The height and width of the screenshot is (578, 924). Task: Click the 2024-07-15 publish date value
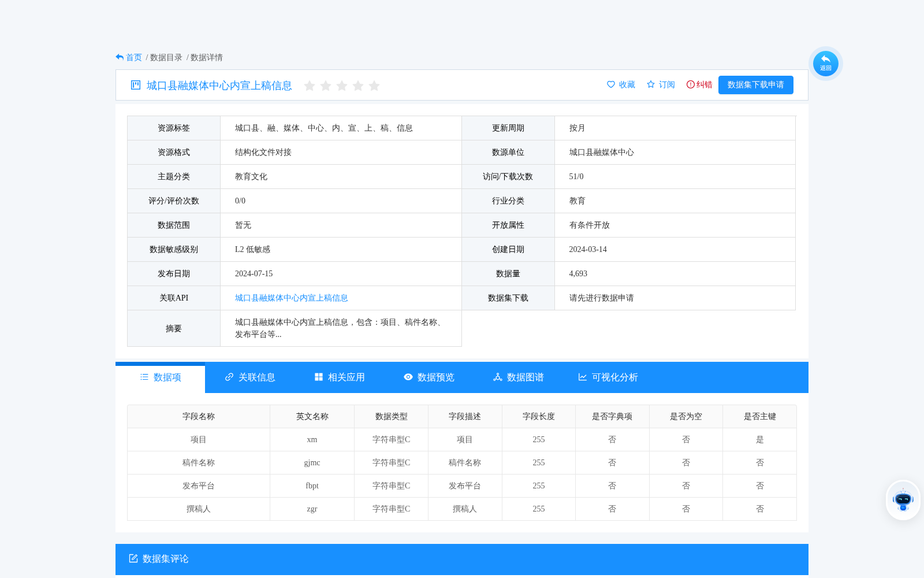click(254, 274)
